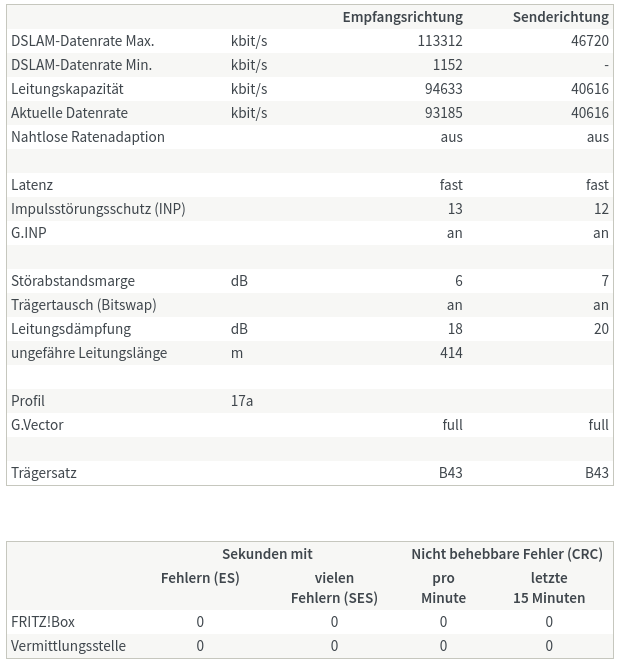Viewport: 620px width, 662px height.
Task: Click the Empfangsrichtung column header
Action: click(x=402, y=17)
